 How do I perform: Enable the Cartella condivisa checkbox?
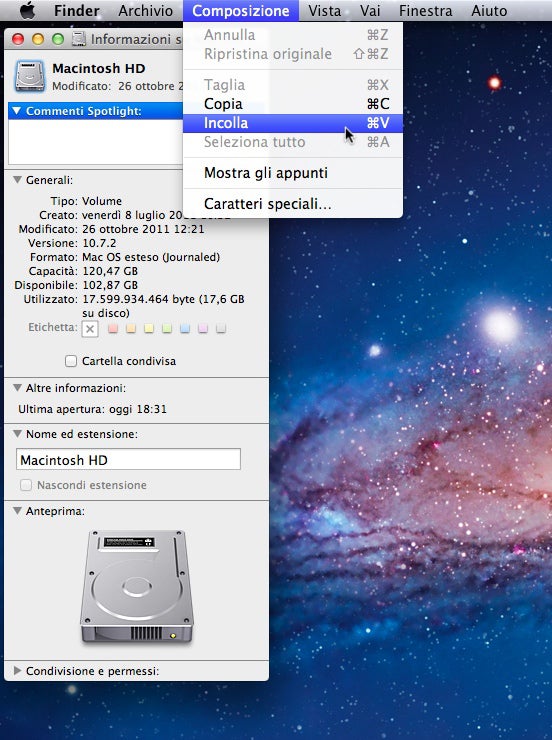[x=71, y=361]
